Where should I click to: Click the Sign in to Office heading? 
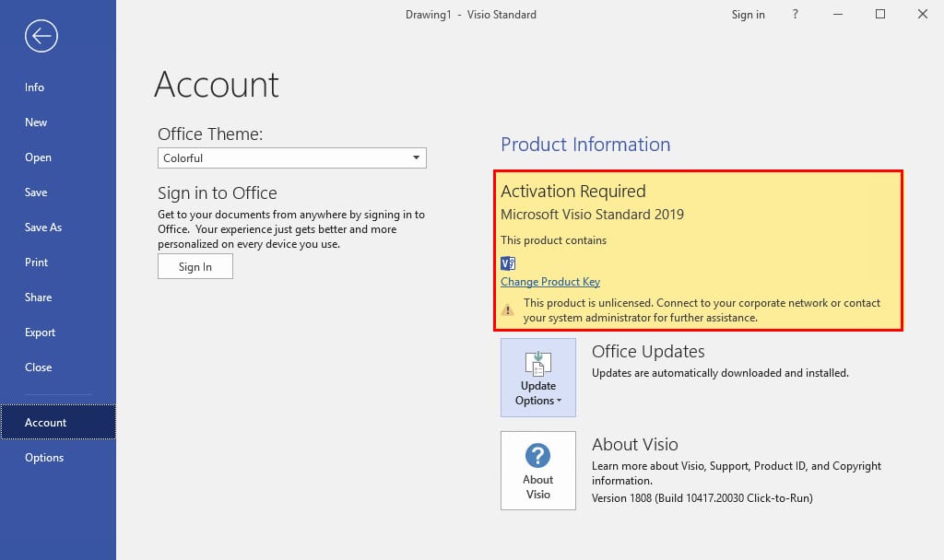pos(218,193)
